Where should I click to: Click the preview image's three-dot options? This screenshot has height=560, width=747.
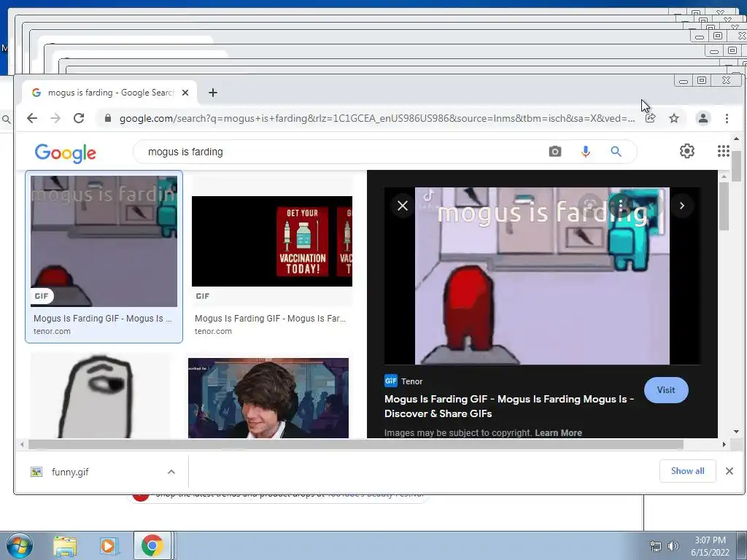(620, 205)
